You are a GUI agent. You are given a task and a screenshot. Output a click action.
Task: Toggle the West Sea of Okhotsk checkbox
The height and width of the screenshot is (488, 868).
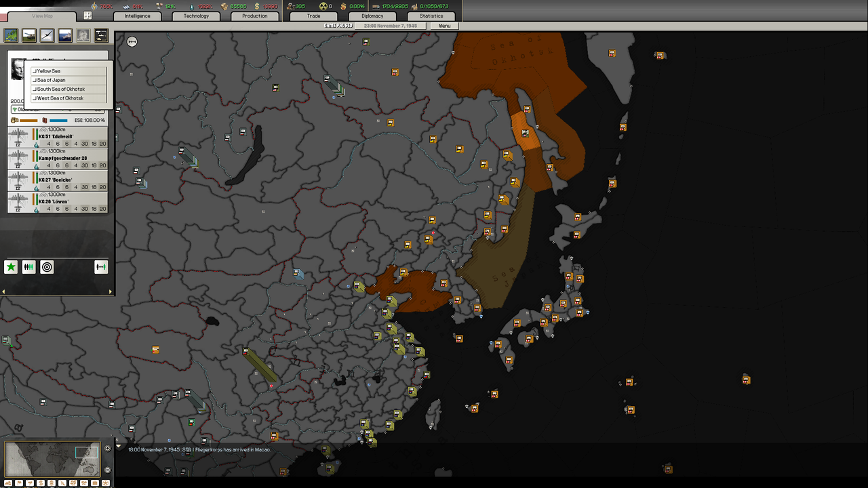pos(35,98)
